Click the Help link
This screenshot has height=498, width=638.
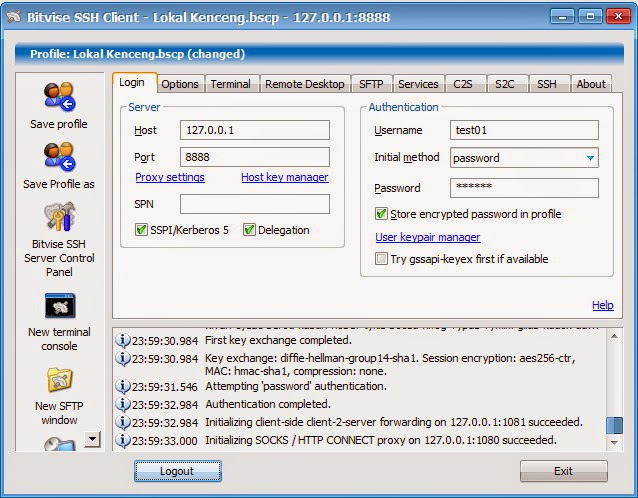click(603, 305)
